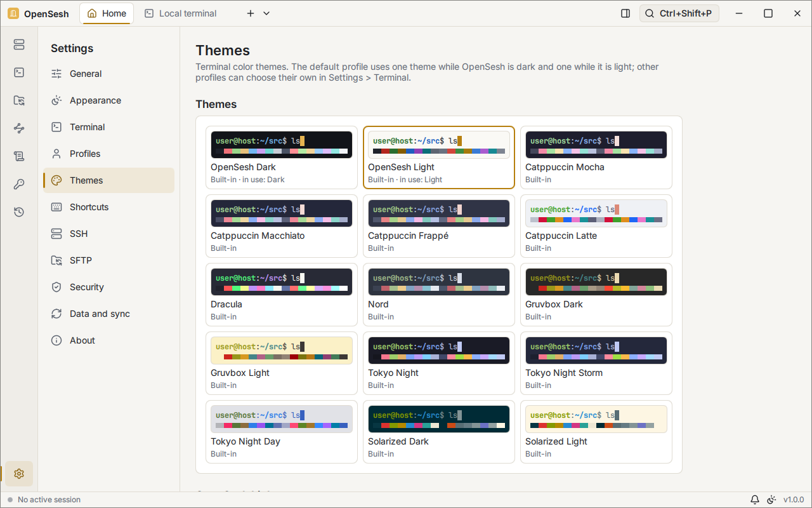Select the Tokyo Night Day theme card
812x508 pixels.
[x=282, y=432]
